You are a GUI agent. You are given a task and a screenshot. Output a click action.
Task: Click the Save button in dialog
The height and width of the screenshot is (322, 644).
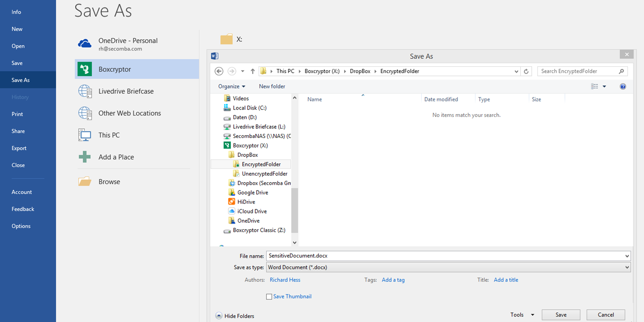pos(561,315)
